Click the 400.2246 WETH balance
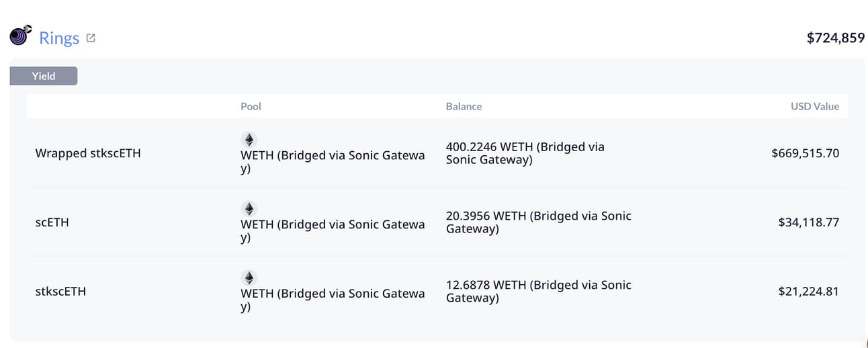This screenshot has height=348, width=868. pyautogui.click(x=525, y=153)
